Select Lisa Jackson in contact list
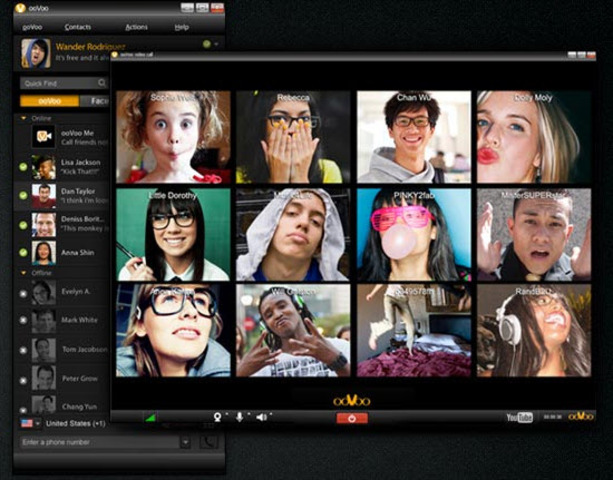 click(62, 167)
